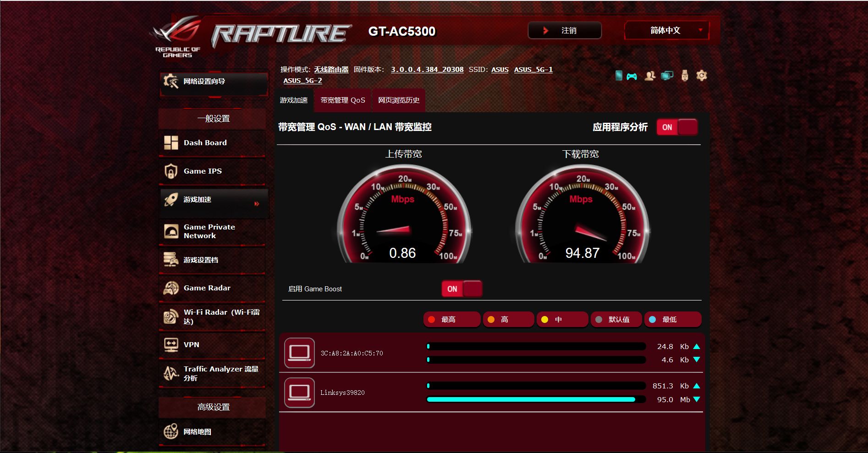
Task: Click the VPN sidebar icon
Action: coord(171,344)
